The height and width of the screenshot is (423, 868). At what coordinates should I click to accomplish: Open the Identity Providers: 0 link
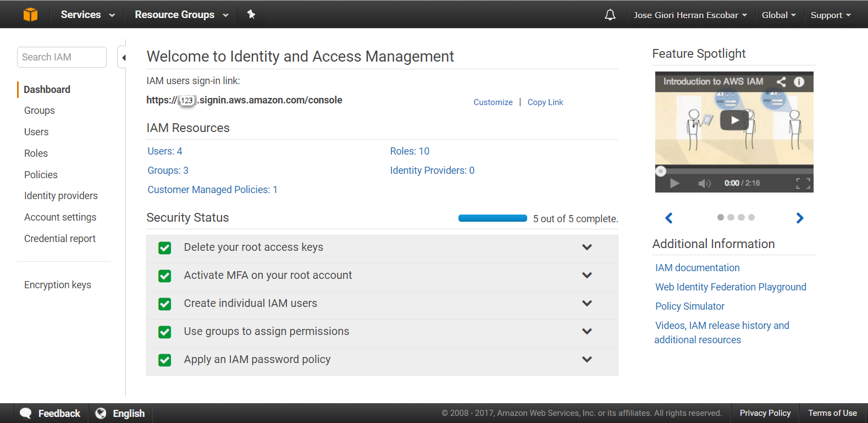coord(433,171)
